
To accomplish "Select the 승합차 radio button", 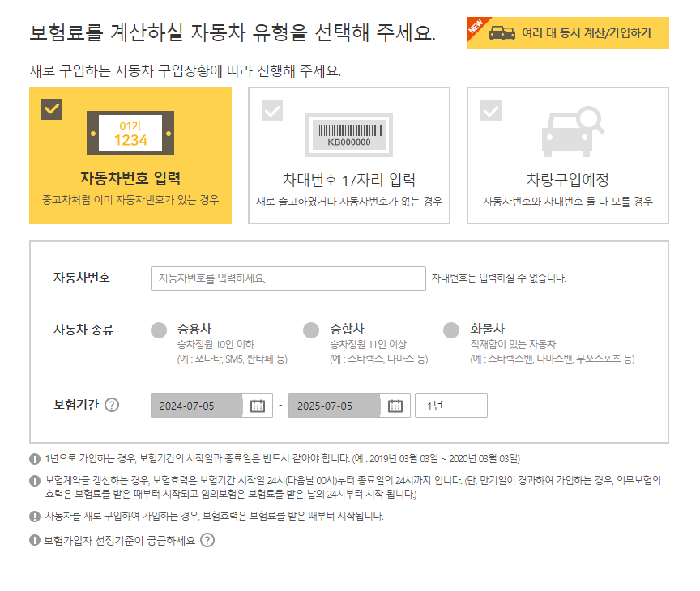I will pos(310,330).
